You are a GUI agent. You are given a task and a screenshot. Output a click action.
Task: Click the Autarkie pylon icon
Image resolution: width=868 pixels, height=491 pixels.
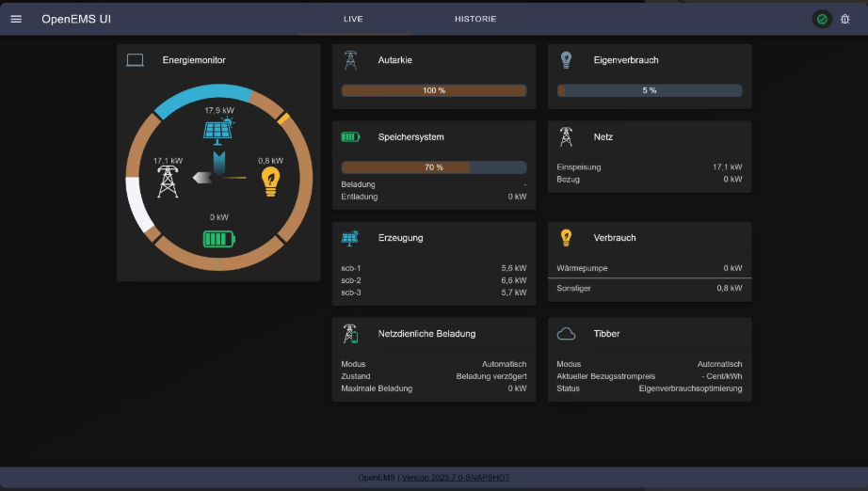pyautogui.click(x=350, y=60)
